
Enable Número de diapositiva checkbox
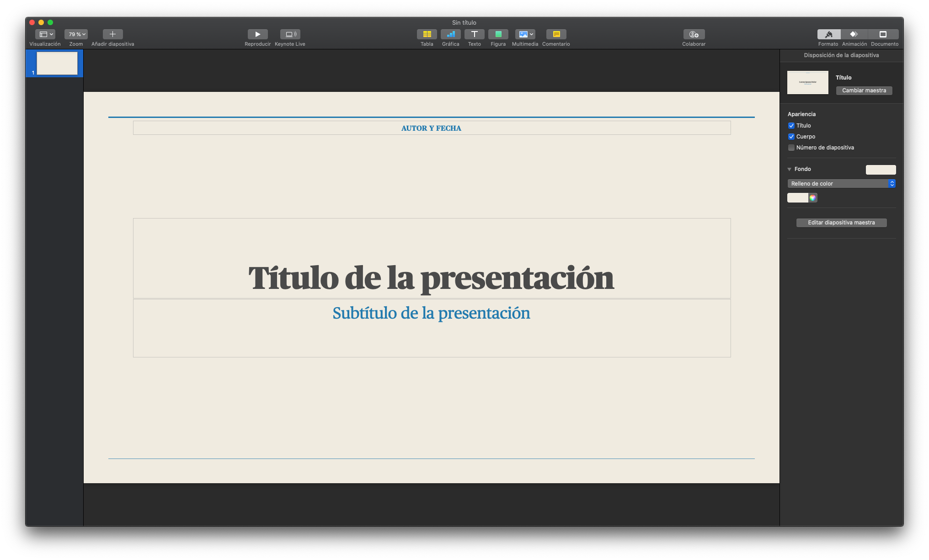(x=791, y=148)
